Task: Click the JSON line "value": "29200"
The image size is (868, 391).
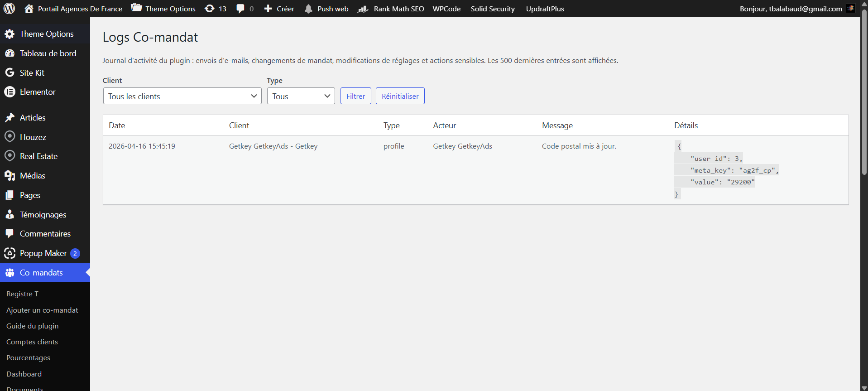Action: pyautogui.click(x=723, y=182)
